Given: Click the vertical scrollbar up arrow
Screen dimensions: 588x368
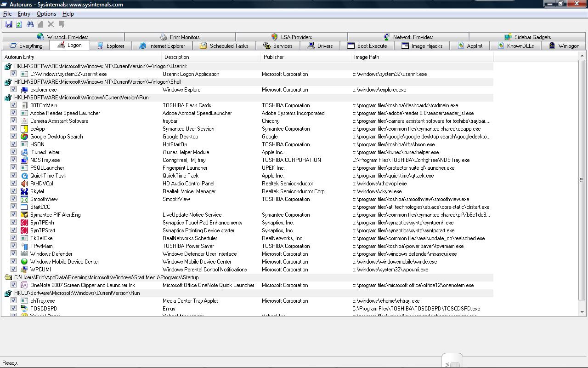Looking at the screenshot, I should tap(582, 57).
